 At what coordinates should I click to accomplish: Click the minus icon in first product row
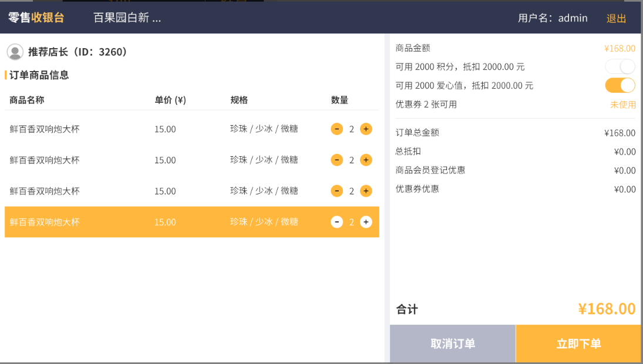[337, 129]
